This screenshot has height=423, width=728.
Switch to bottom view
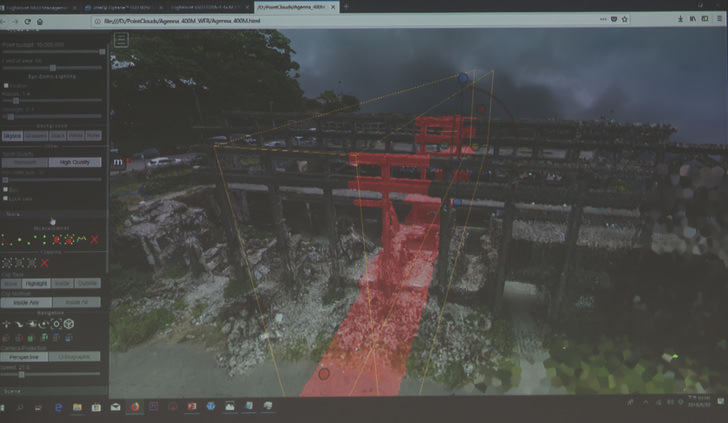pyautogui.click(x=69, y=338)
